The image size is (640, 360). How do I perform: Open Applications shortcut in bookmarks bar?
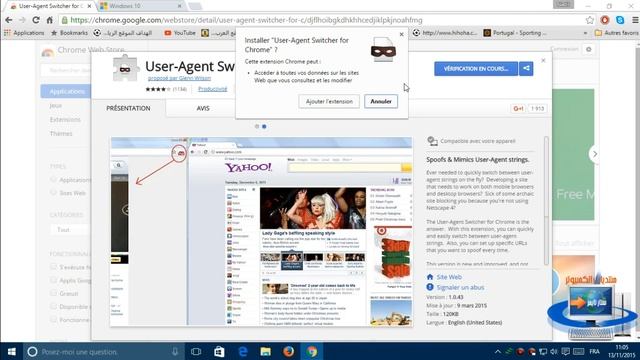click(x=24, y=33)
